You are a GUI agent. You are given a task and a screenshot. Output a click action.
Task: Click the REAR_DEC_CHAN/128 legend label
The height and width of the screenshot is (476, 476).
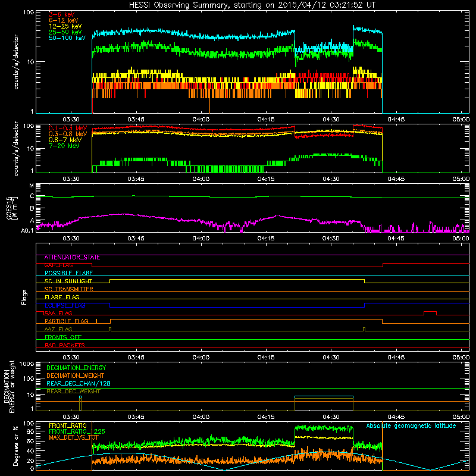pos(79,384)
